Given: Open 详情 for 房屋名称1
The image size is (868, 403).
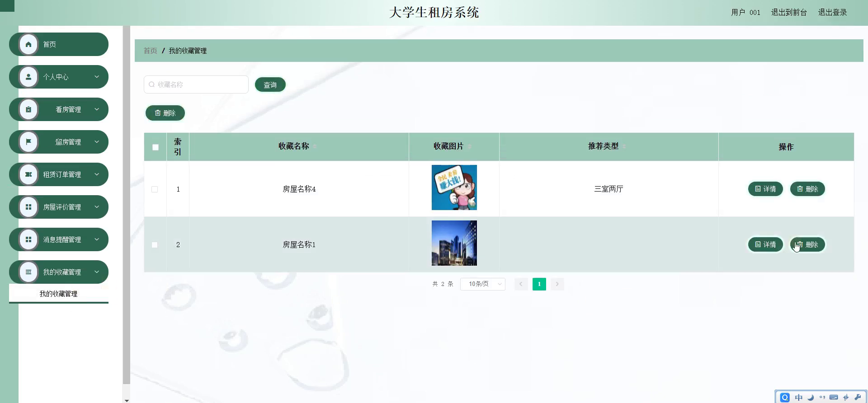Looking at the screenshot, I should tap(765, 244).
